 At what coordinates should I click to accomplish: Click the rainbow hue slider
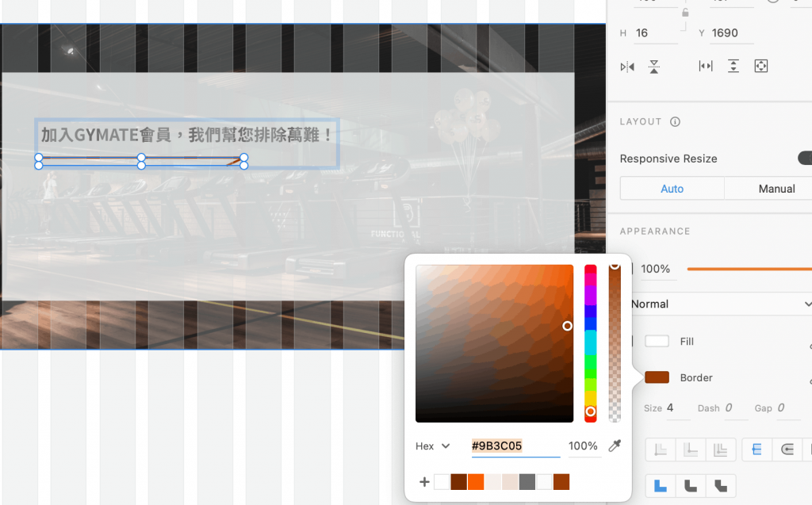[x=590, y=343]
